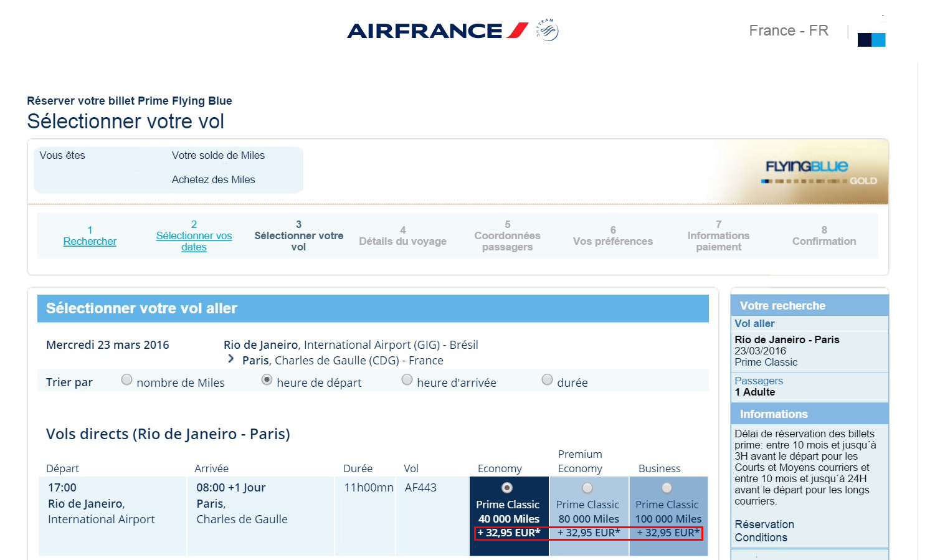Click Passagers link in Votre recherche

759,381
